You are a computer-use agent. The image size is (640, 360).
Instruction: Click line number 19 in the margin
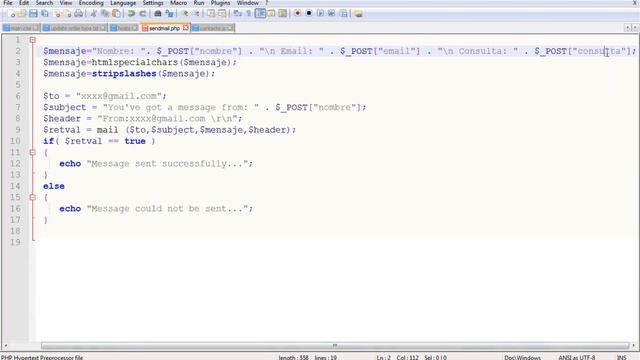pyautogui.click(x=15, y=242)
